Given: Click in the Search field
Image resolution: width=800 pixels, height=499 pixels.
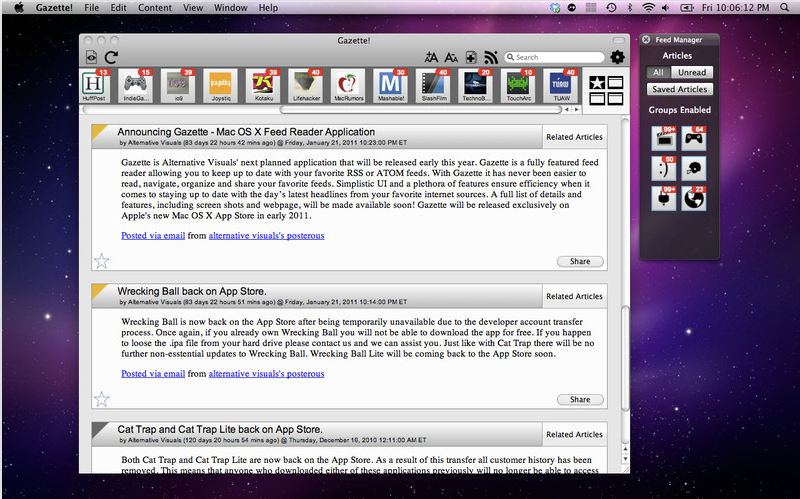Looking at the screenshot, I should 554,57.
